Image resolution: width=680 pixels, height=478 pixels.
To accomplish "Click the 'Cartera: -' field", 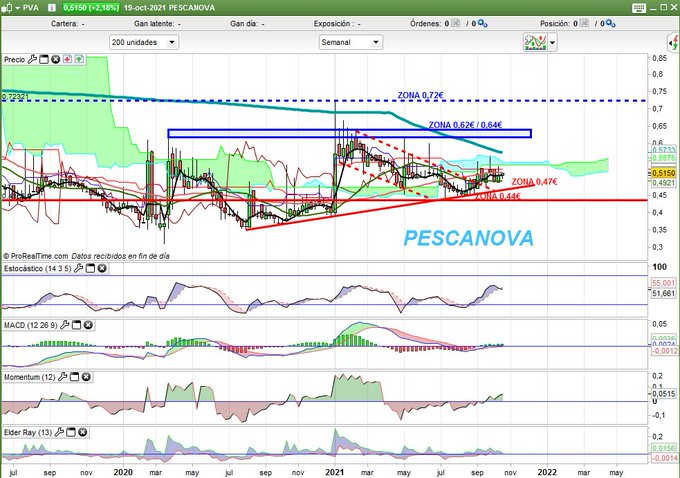I will click(68, 23).
